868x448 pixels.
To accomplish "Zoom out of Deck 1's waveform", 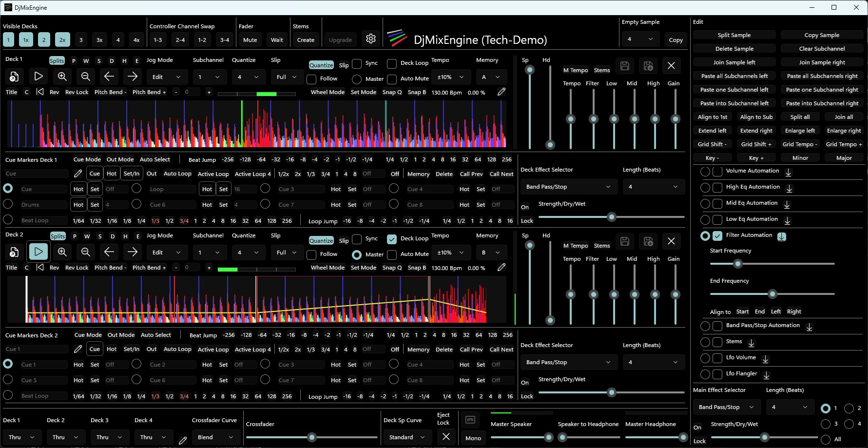I will [86, 76].
